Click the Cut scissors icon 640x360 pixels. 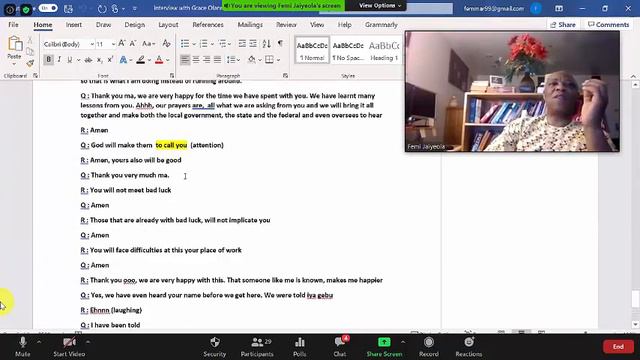[x=30, y=40]
